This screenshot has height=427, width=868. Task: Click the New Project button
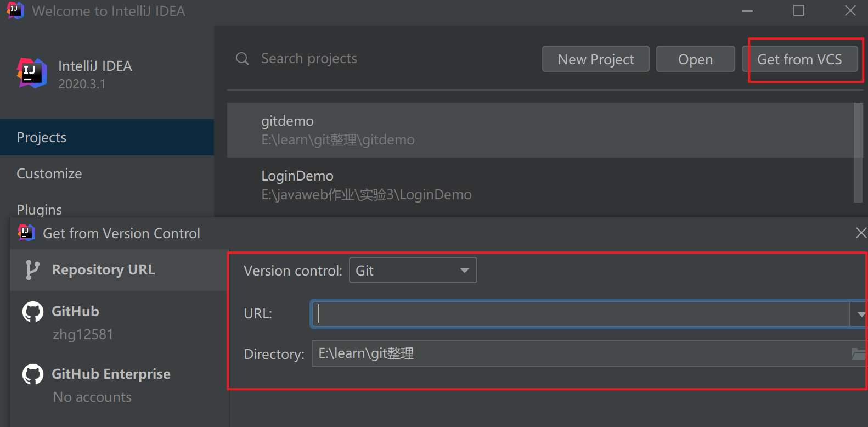pyautogui.click(x=596, y=59)
